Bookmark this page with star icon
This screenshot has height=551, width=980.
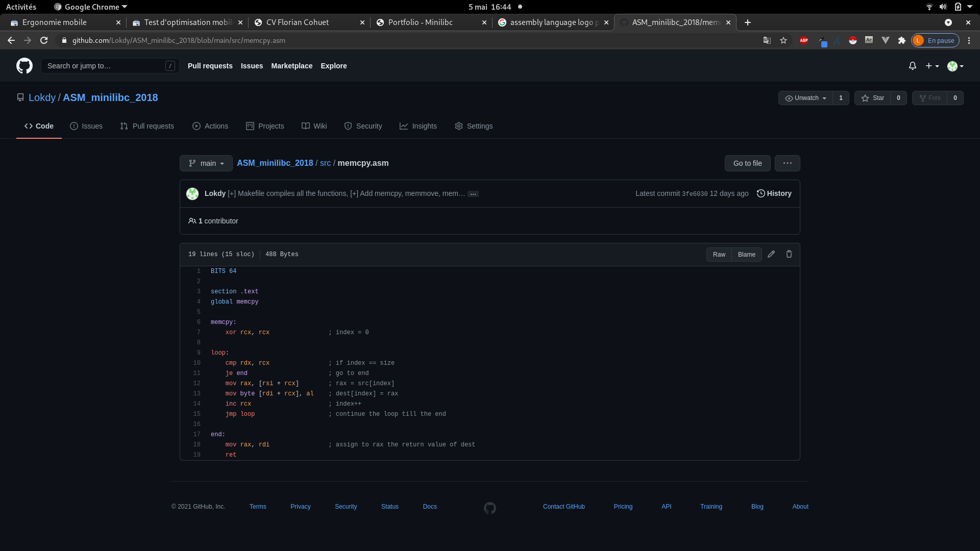pyautogui.click(x=783, y=40)
